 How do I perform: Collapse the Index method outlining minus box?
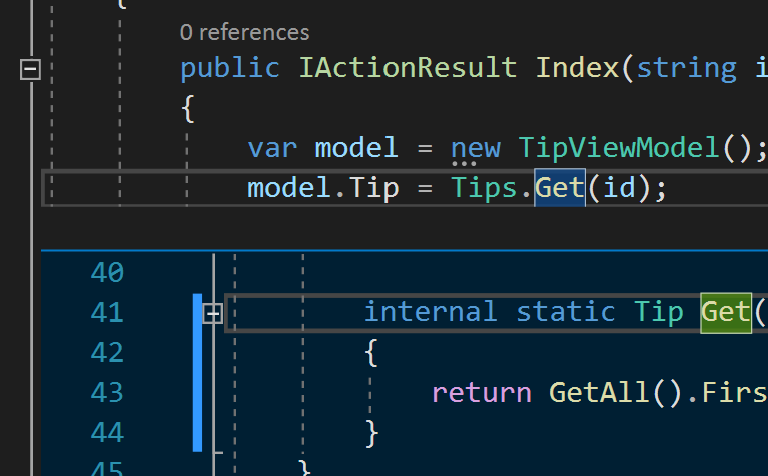(x=30, y=69)
